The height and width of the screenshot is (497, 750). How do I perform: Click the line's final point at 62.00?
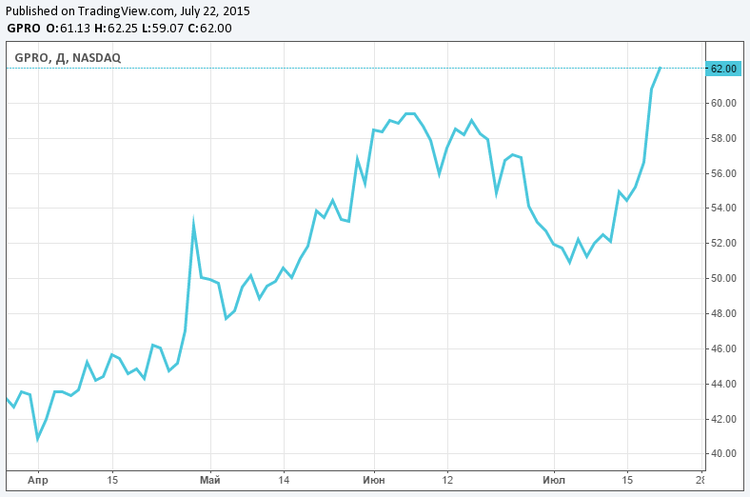coord(661,68)
